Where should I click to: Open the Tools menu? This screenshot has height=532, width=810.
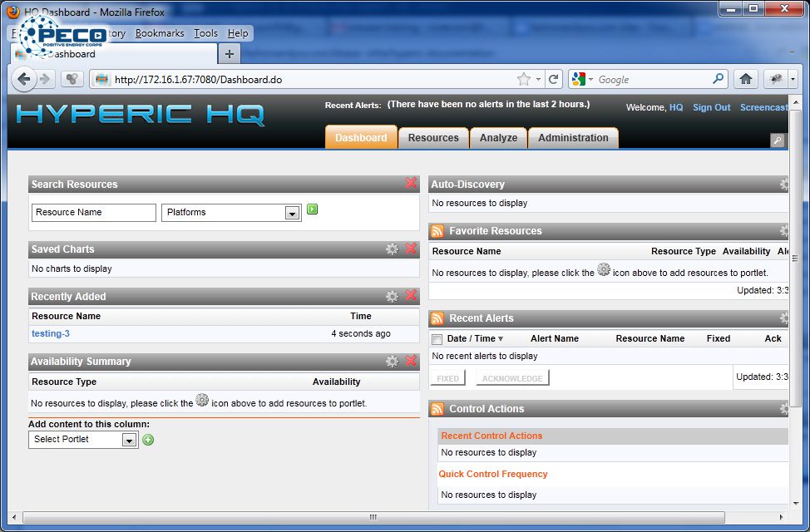point(205,33)
